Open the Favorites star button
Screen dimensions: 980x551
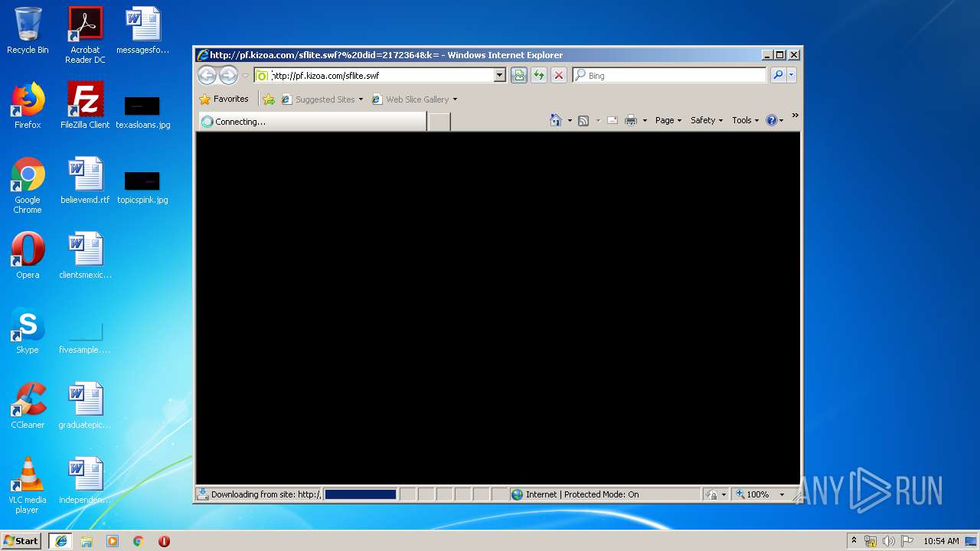coord(224,99)
